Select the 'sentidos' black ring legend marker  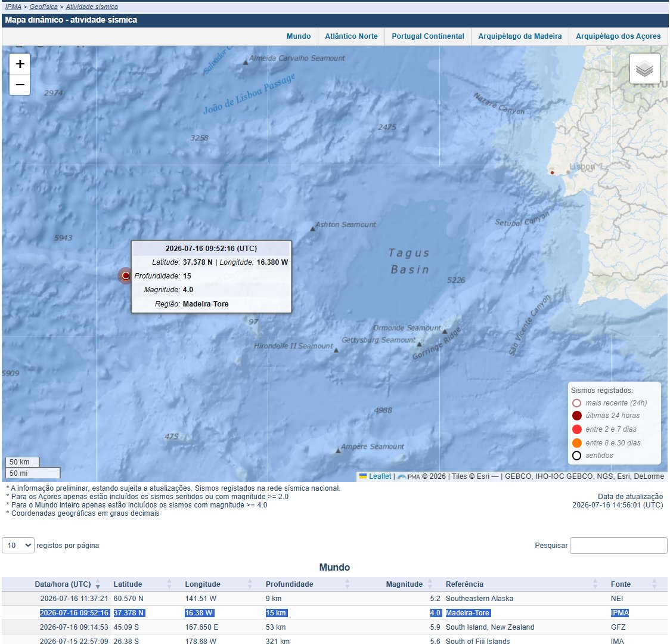point(576,456)
